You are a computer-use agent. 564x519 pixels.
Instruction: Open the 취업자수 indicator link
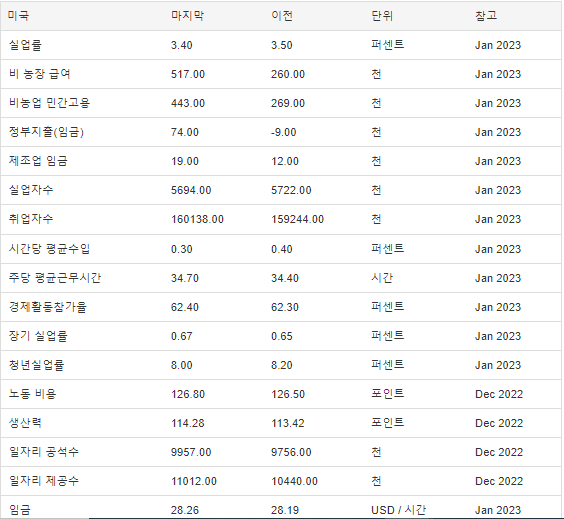coord(31,219)
